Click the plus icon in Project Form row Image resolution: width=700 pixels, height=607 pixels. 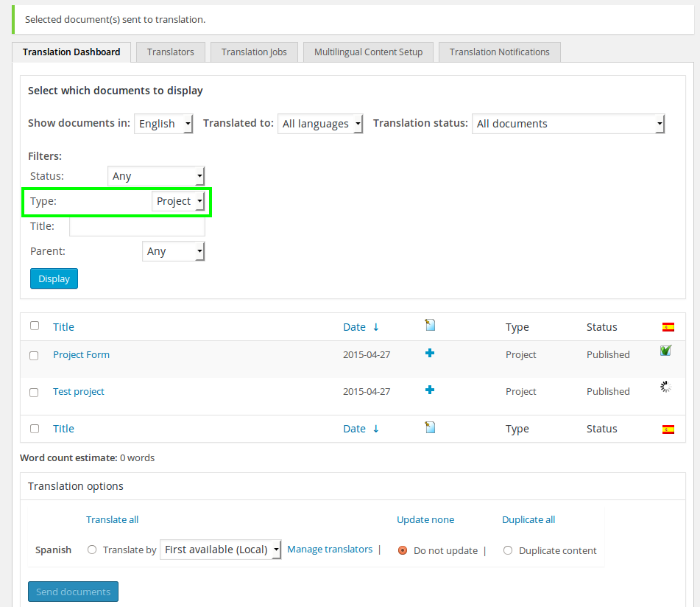tap(430, 354)
